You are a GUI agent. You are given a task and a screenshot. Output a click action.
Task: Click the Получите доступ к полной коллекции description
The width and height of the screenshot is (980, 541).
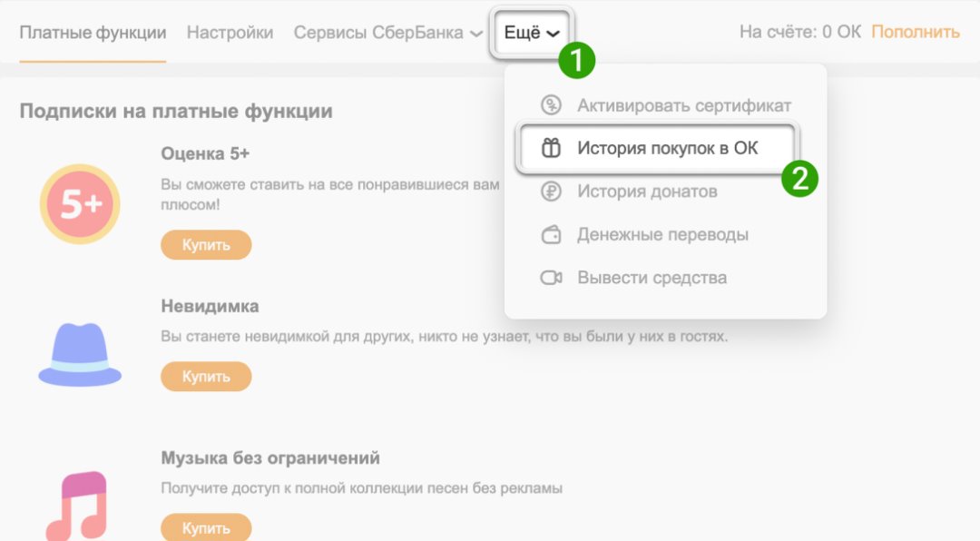coord(362,487)
